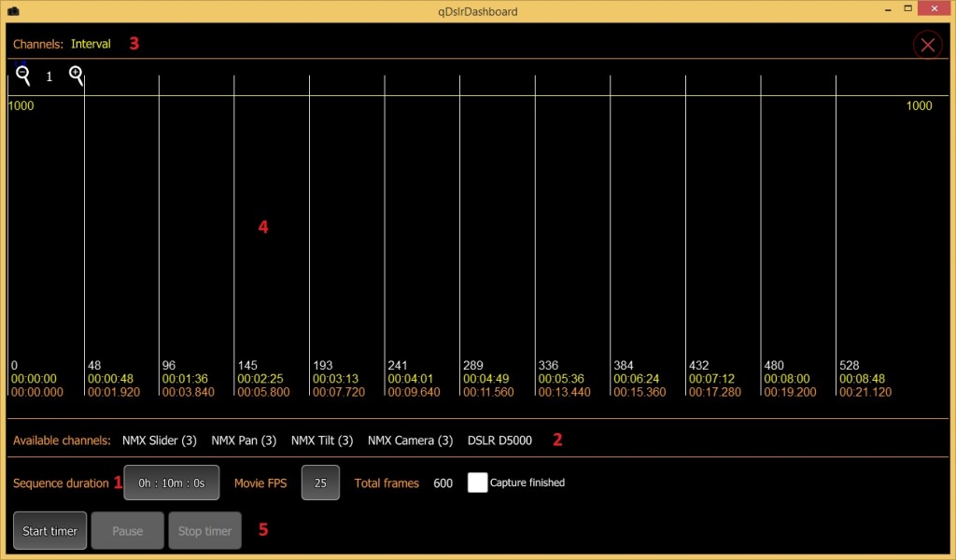The height and width of the screenshot is (560, 956).
Task: Click the Total frames value 600
Action: pos(443,483)
